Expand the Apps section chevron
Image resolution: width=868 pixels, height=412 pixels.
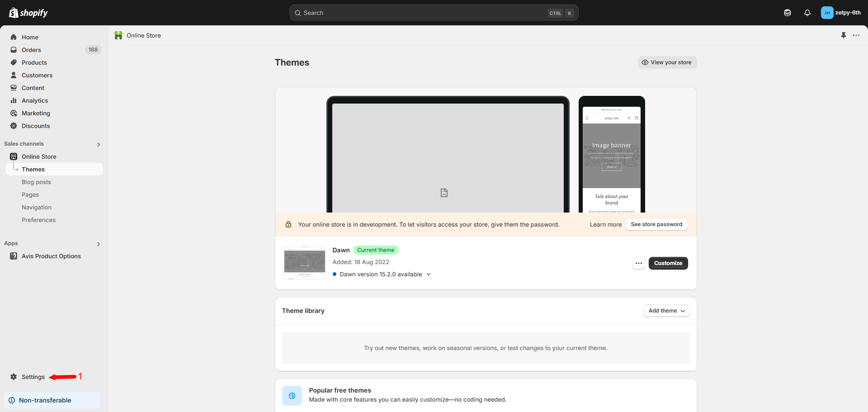point(99,244)
